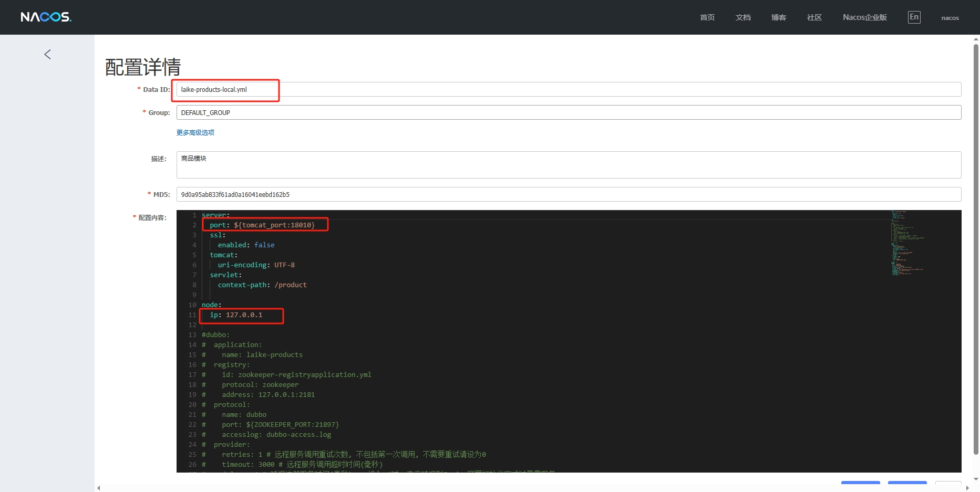The width and height of the screenshot is (980, 492).
Task: Switch language with the En toggle
Action: (914, 17)
